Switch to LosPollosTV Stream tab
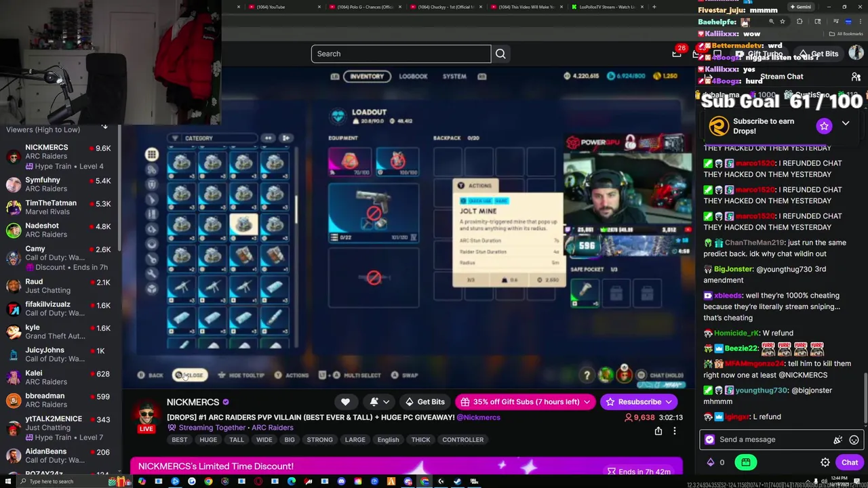 tap(607, 7)
